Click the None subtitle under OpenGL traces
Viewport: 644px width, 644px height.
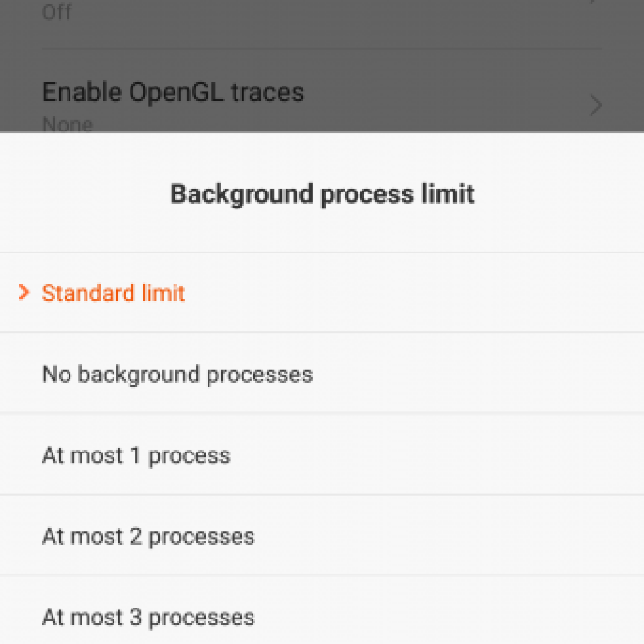click(x=68, y=123)
